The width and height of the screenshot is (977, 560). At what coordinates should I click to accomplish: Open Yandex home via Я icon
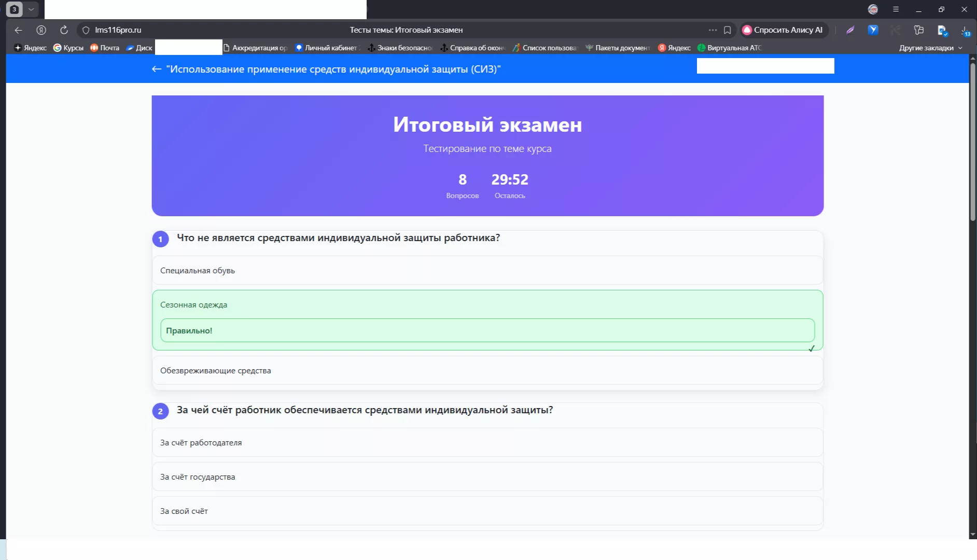41,30
